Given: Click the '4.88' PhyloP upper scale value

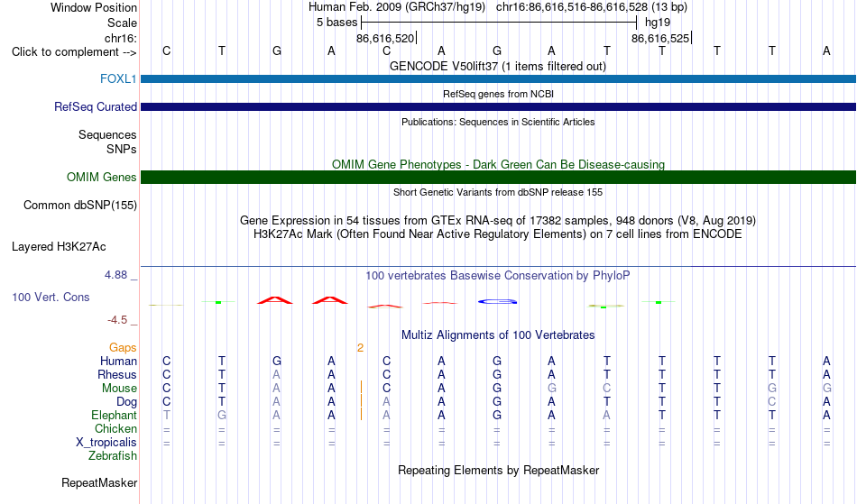Looking at the screenshot, I should pos(115,275).
